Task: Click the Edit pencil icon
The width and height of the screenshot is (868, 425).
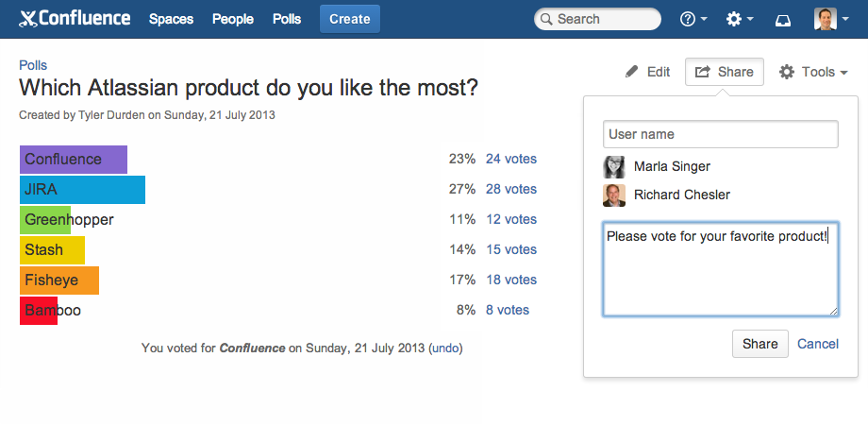Action: pos(631,72)
